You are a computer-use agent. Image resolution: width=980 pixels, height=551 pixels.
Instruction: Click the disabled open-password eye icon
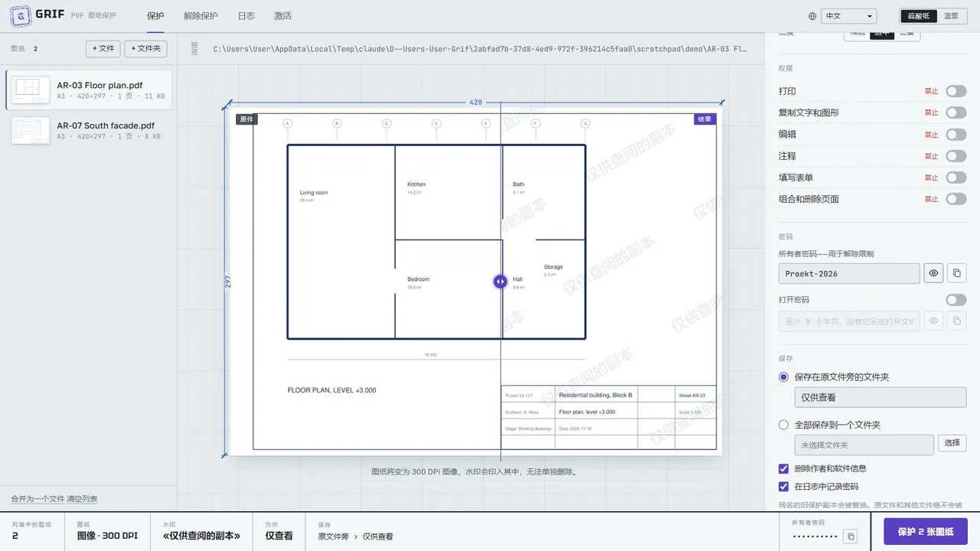click(x=933, y=321)
